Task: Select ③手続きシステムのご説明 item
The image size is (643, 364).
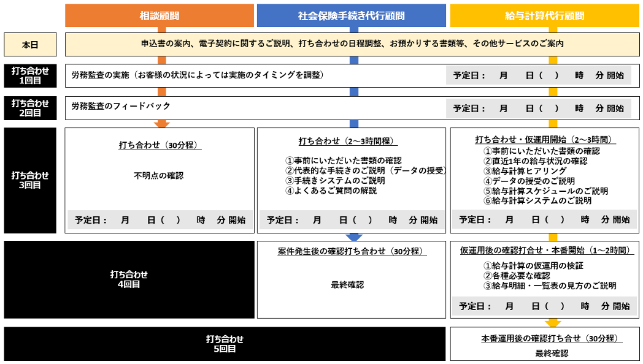Action: coord(335,181)
